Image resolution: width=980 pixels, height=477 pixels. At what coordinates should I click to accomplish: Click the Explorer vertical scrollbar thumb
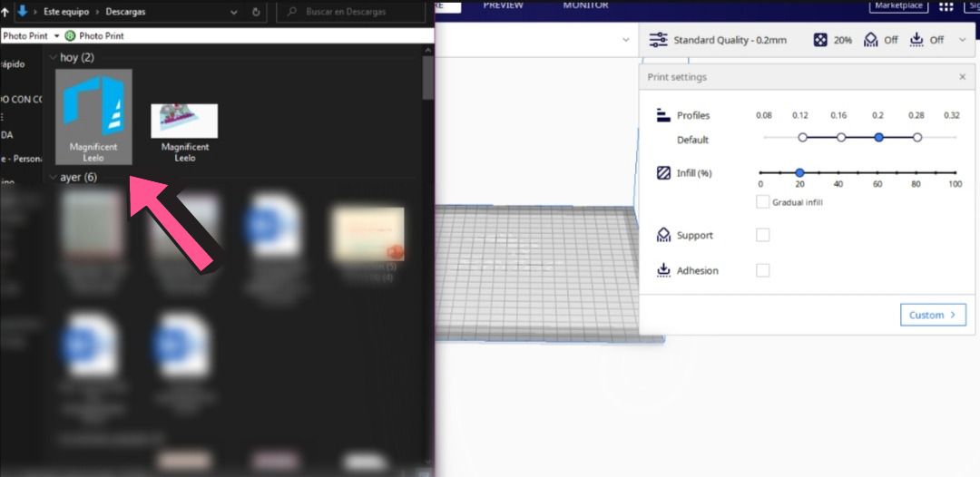428,77
